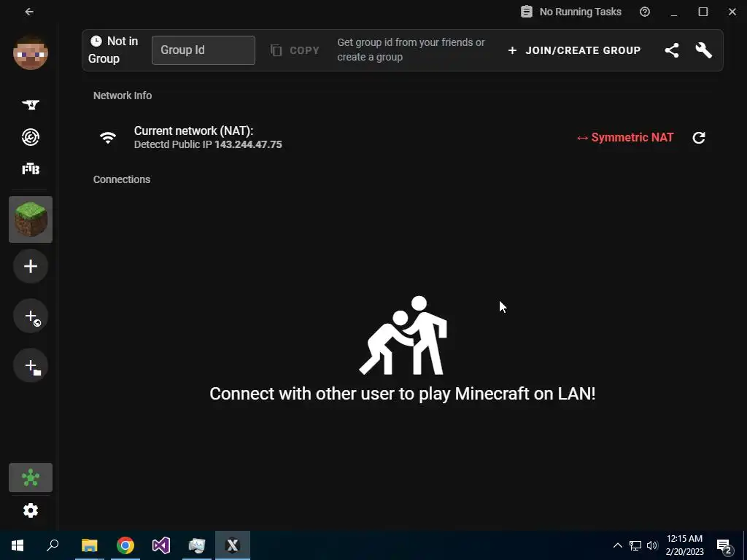Viewport: 747px width, 560px height.
Task: Open the X launcher taskbar icon
Action: (x=233, y=545)
